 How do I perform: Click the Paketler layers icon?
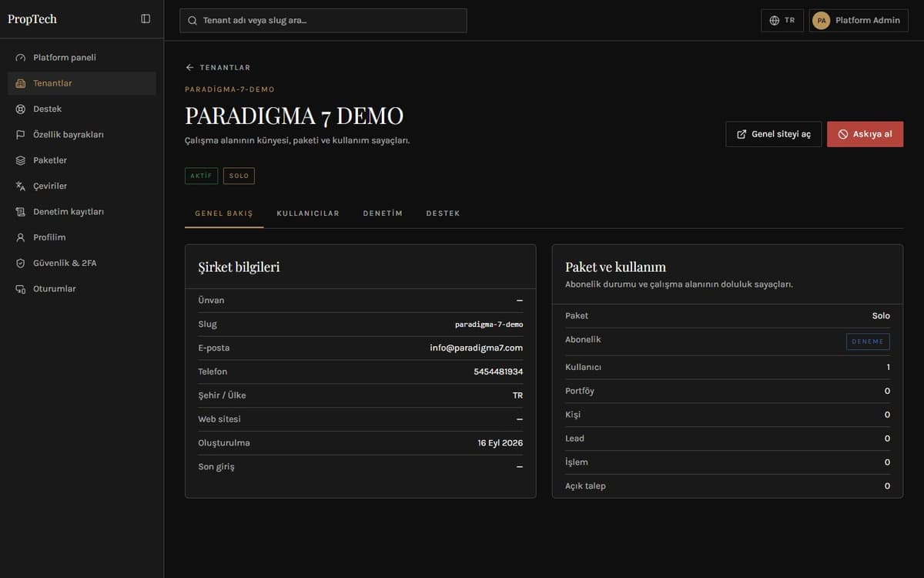coord(21,160)
